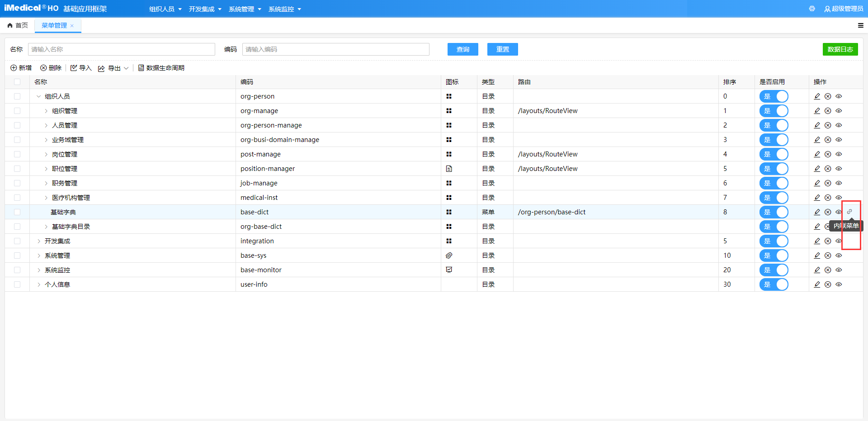
Task: Switch to the 首页 tab
Action: (x=18, y=25)
